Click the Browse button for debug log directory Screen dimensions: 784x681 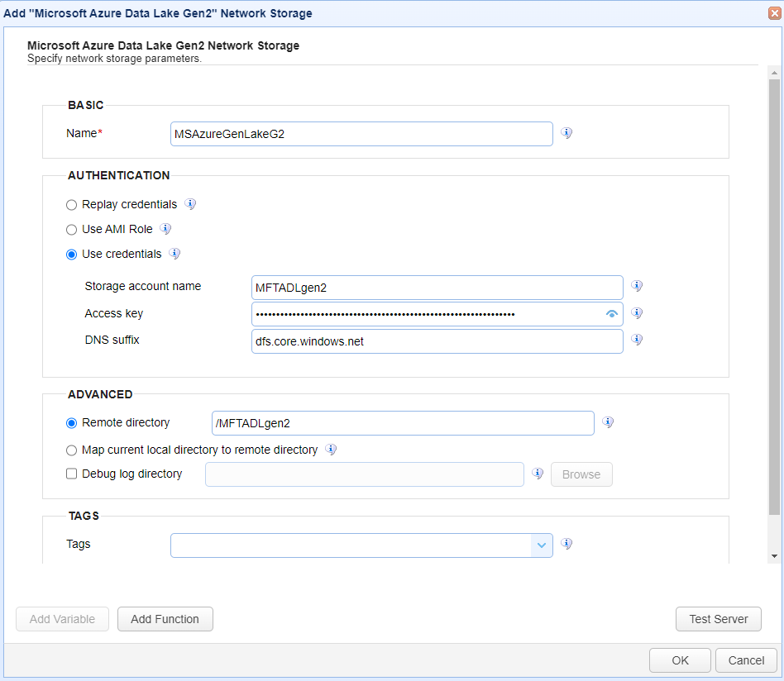coord(581,474)
